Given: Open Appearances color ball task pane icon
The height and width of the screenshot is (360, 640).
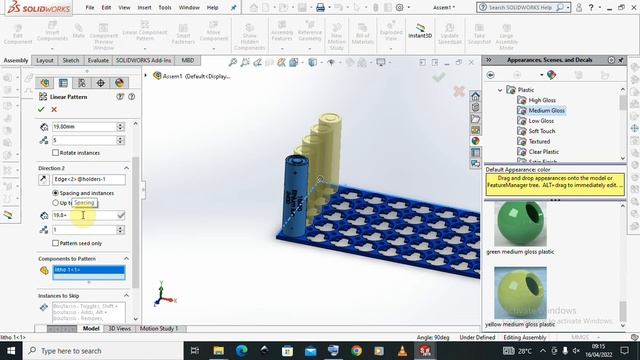Looking at the screenshot, I should [475, 141].
